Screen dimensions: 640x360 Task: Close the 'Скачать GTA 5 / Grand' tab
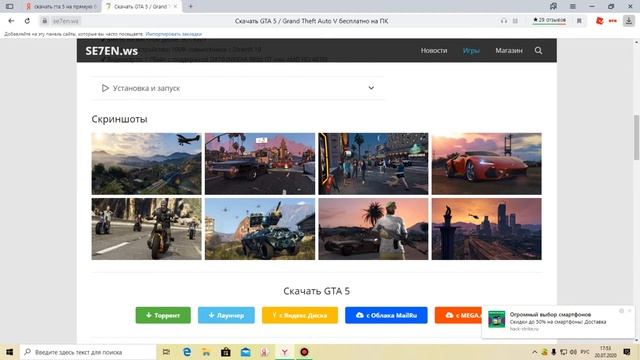[x=175, y=7]
